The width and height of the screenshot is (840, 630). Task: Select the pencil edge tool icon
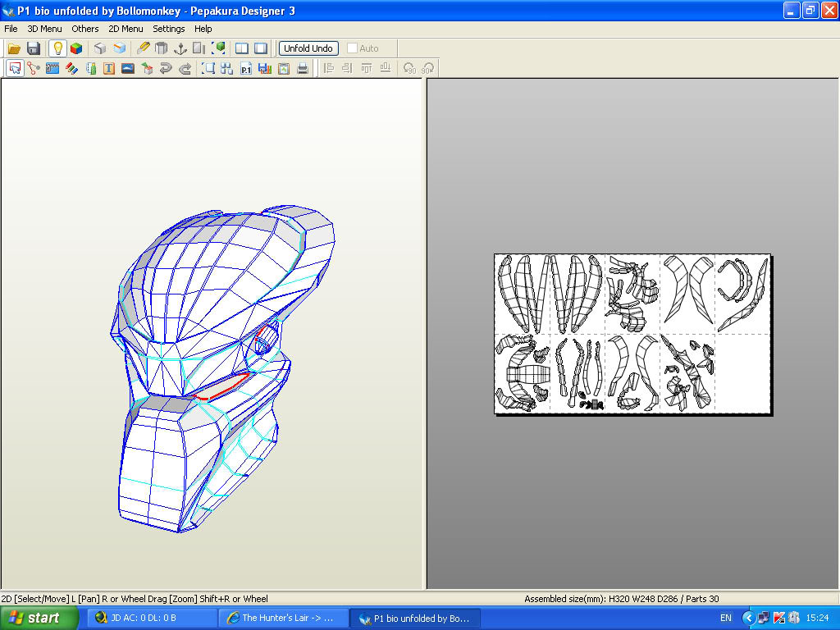(143, 48)
